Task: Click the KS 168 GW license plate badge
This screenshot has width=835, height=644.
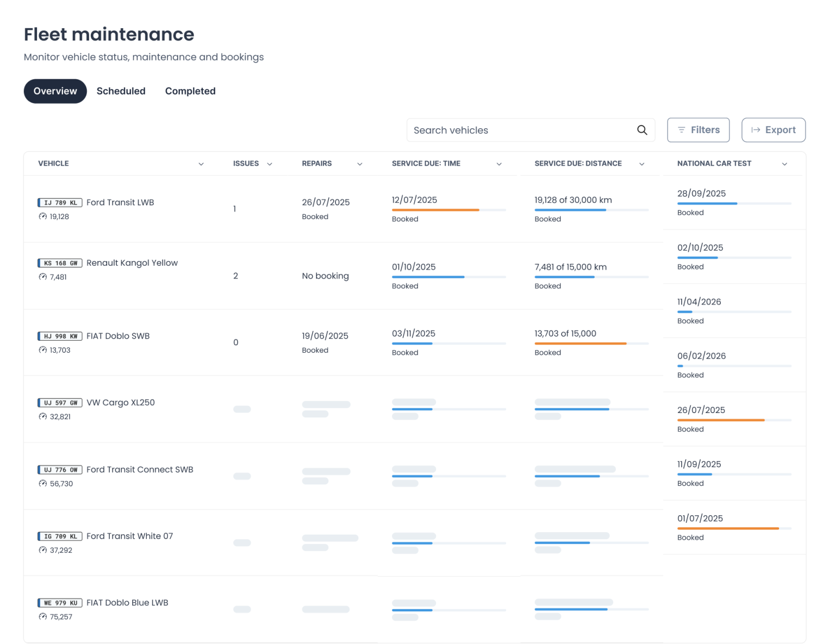Action: (60, 263)
